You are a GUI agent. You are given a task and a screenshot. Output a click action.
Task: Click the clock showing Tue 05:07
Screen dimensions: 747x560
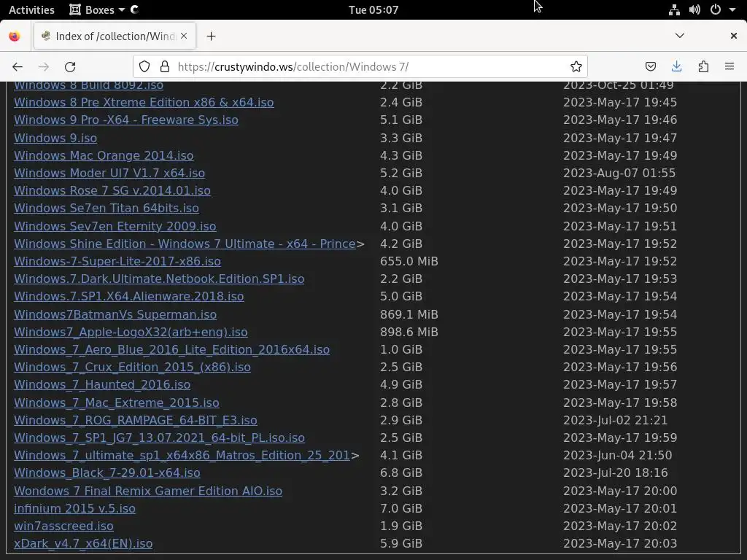click(x=373, y=9)
